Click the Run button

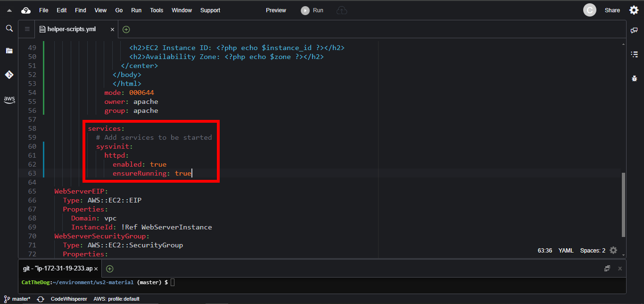point(313,10)
